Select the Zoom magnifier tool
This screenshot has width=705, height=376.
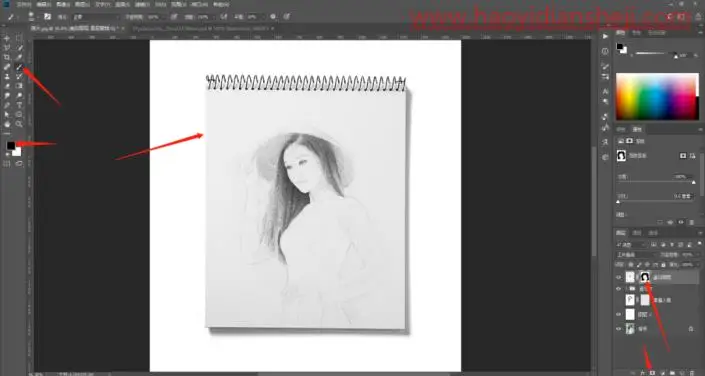coord(19,124)
